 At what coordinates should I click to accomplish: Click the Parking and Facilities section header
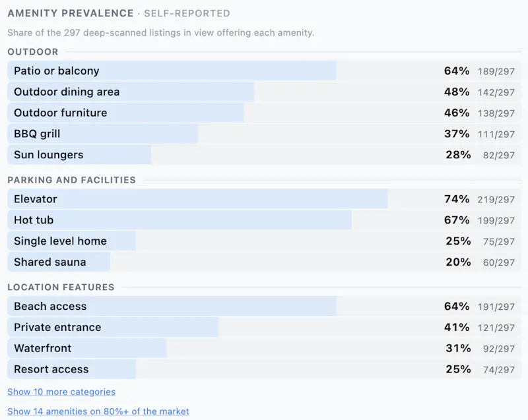click(72, 180)
